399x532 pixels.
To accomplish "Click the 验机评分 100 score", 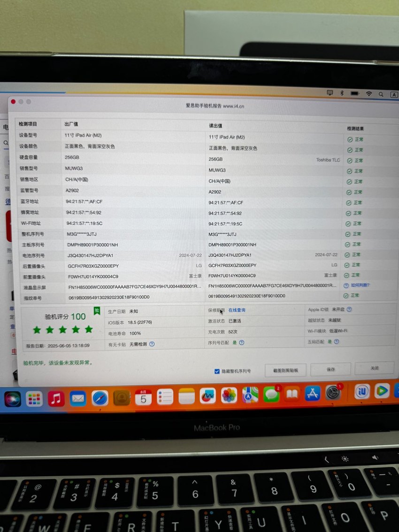I will [65, 316].
